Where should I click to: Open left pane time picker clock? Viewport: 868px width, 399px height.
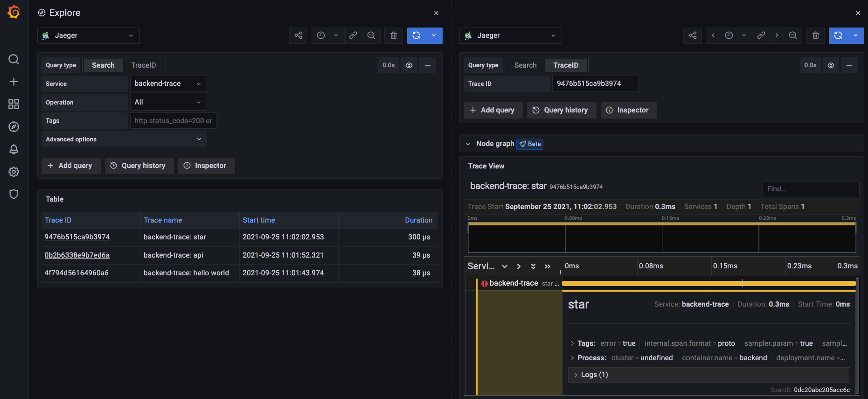pyautogui.click(x=321, y=35)
